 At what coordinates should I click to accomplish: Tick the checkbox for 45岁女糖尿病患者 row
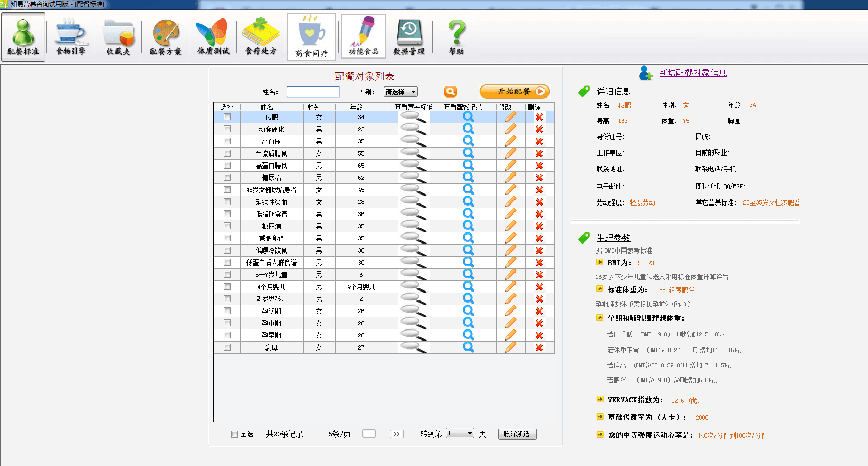(x=227, y=190)
